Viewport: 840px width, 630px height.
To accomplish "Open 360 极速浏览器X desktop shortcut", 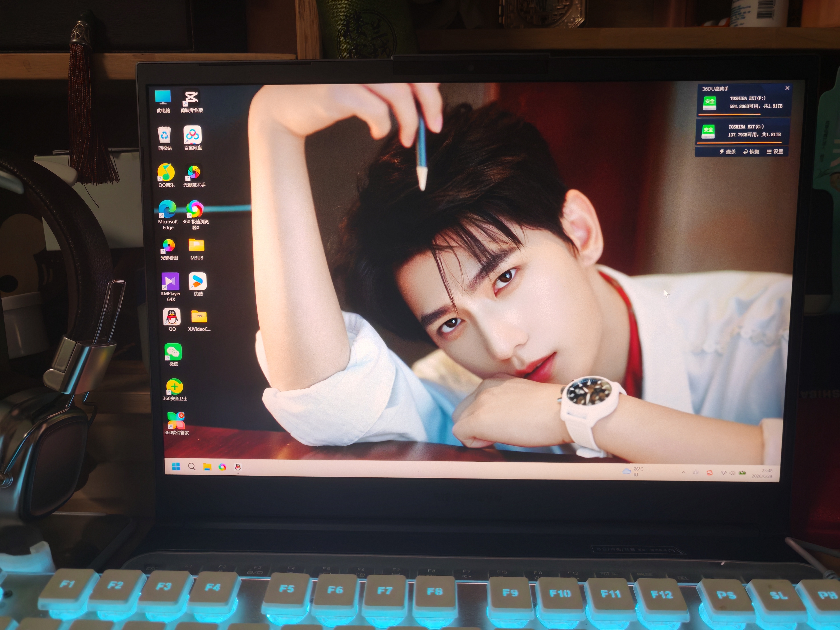I will tap(195, 215).
